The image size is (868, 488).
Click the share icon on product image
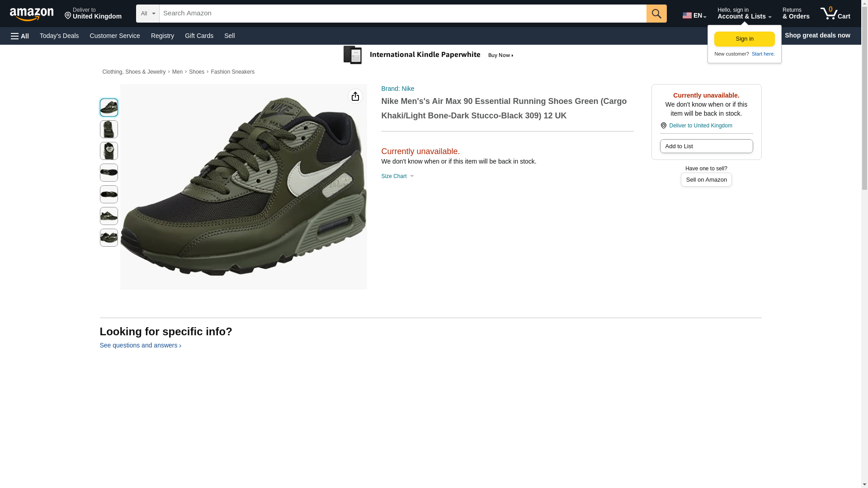tap(355, 96)
